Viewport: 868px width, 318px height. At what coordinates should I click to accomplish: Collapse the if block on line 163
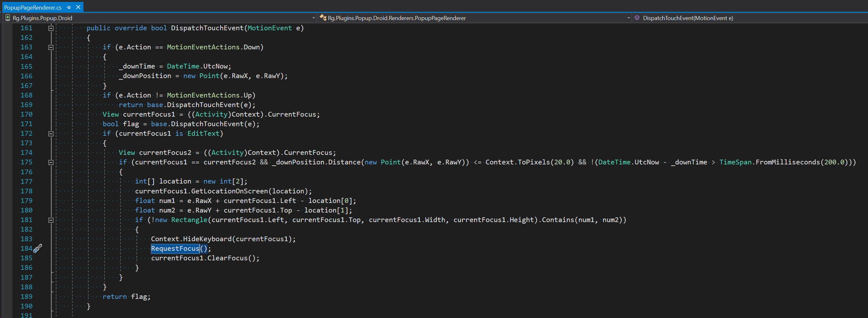click(x=51, y=47)
